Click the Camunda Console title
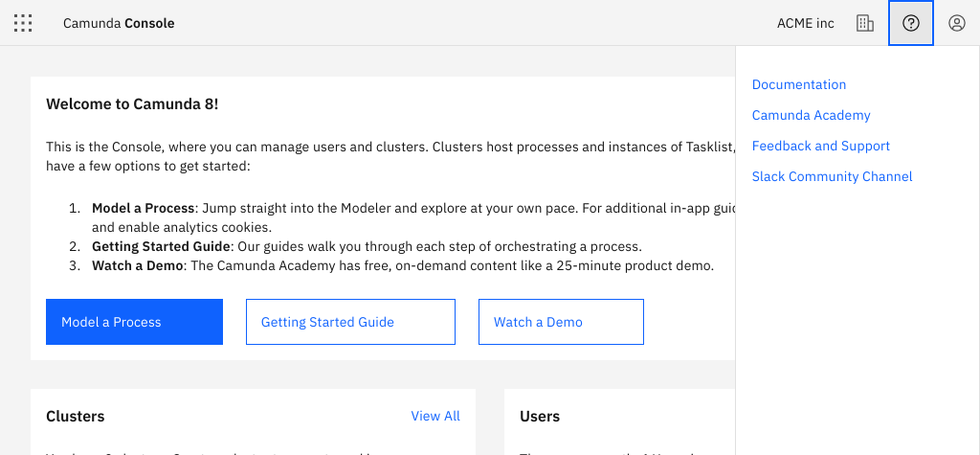 pyautogui.click(x=119, y=23)
